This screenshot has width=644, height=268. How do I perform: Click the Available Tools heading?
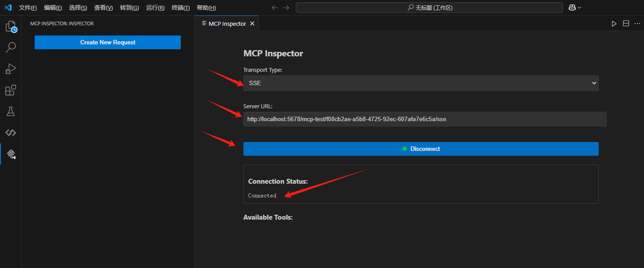pos(268,217)
